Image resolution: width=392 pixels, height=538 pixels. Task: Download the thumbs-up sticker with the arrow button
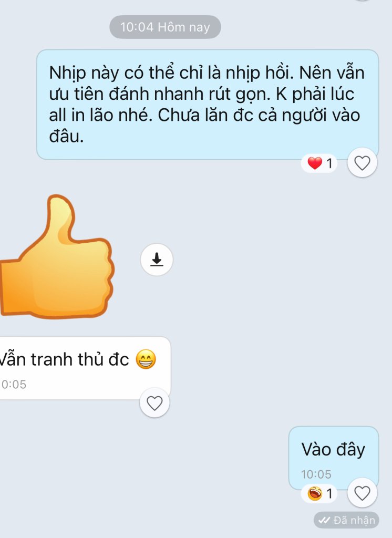pos(157,260)
